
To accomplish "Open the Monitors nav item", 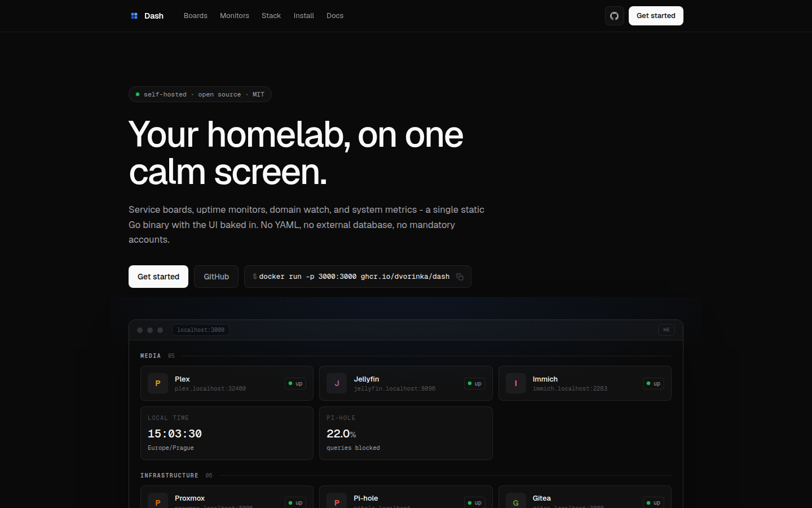I will (235, 16).
